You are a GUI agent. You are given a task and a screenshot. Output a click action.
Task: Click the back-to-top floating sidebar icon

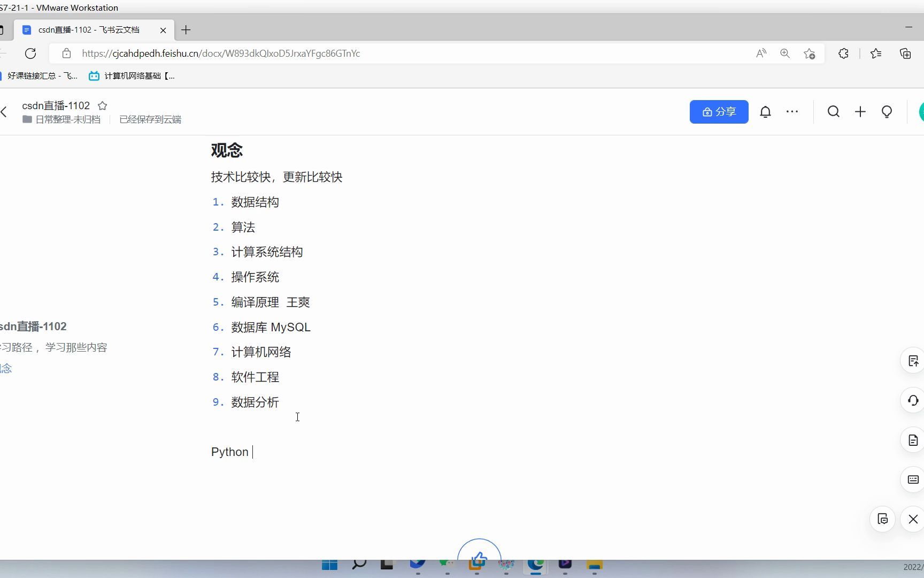point(913,361)
